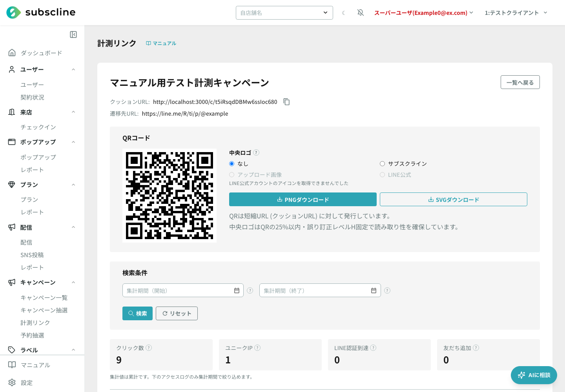
Task: Select the なし logo radio option
Action: pyautogui.click(x=232, y=164)
